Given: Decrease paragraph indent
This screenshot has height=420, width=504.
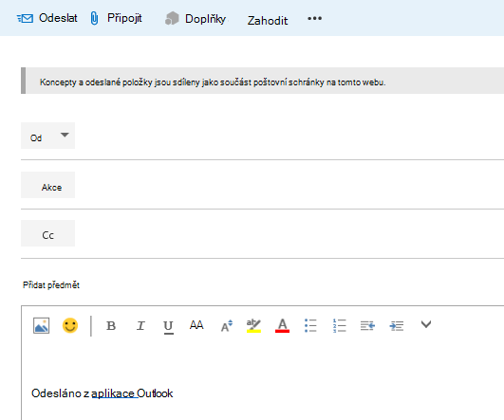Looking at the screenshot, I should coord(367,326).
